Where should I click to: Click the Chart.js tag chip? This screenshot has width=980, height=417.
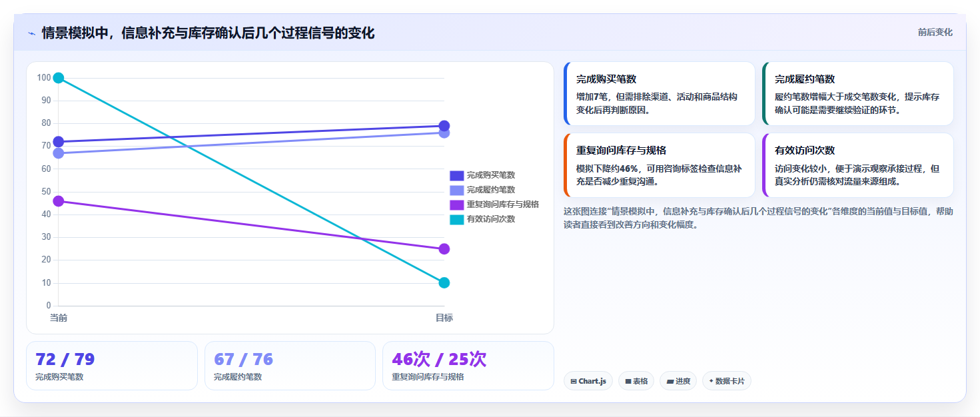(588, 381)
